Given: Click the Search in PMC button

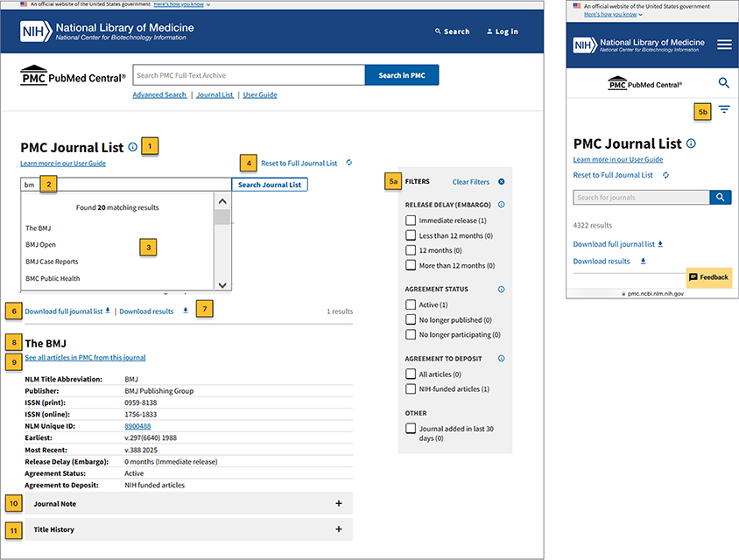Looking at the screenshot, I should click(402, 75).
